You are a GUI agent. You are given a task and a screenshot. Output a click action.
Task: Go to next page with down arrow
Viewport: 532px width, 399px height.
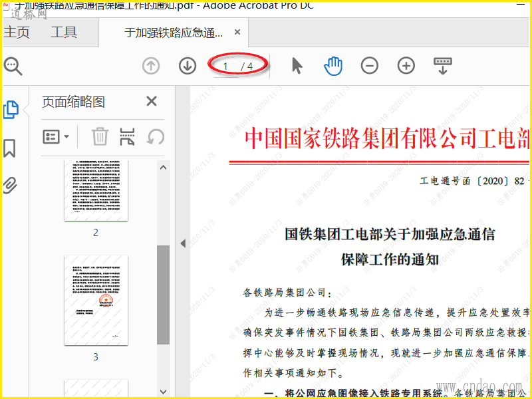[x=188, y=66]
